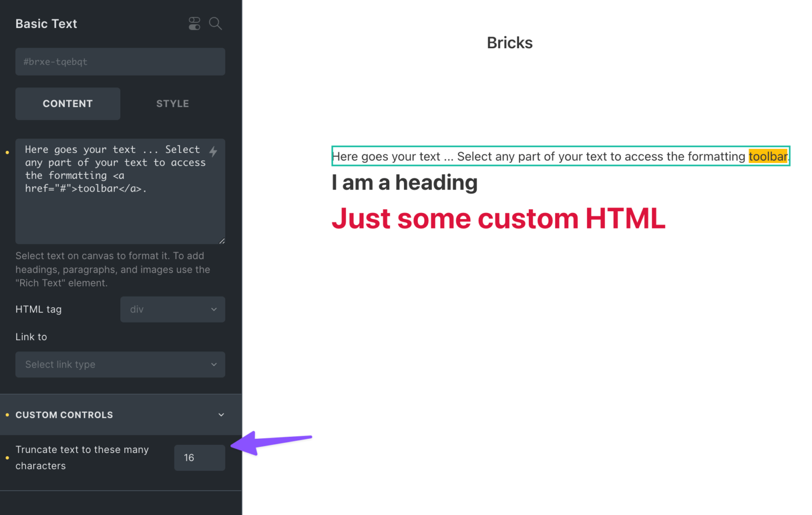Select the CONTENT tab
Viewport: 812px width, 515px height.
click(x=67, y=104)
